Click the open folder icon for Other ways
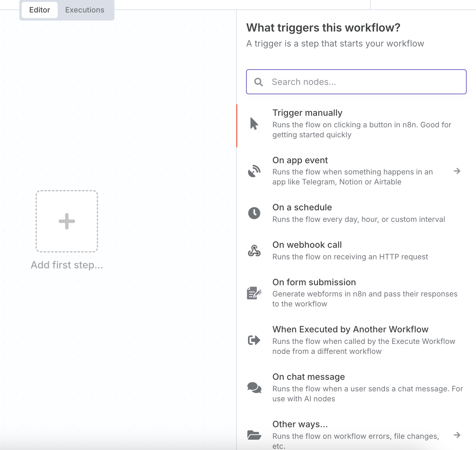 click(x=254, y=435)
